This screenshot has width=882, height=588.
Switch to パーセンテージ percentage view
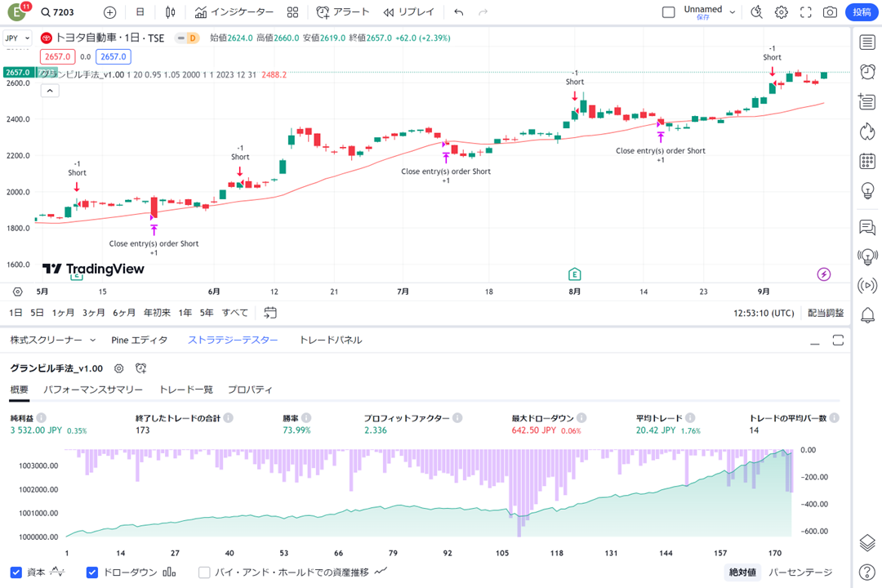pyautogui.click(x=800, y=572)
